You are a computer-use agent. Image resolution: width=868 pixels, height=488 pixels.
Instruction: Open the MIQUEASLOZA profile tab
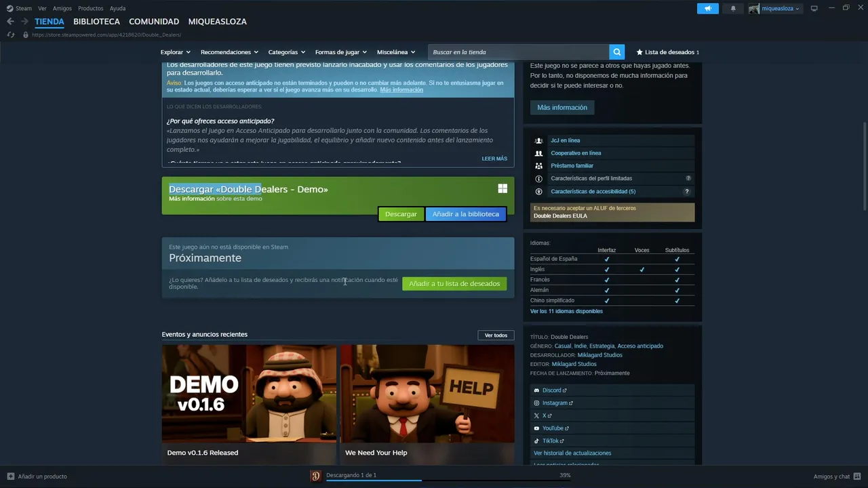(217, 22)
